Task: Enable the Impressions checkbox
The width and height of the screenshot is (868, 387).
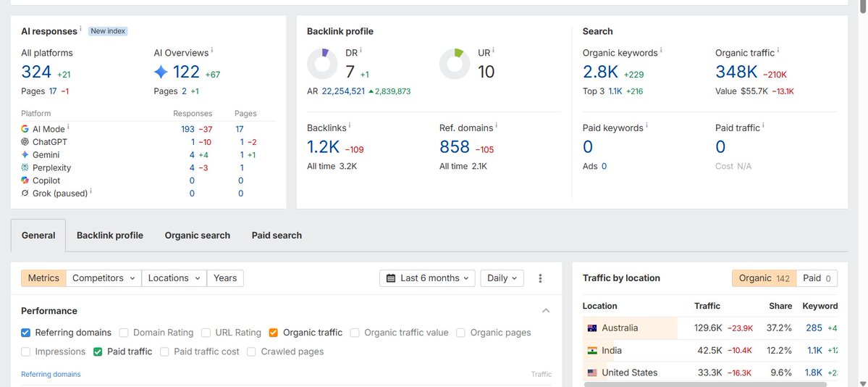Action: tap(25, 351)
